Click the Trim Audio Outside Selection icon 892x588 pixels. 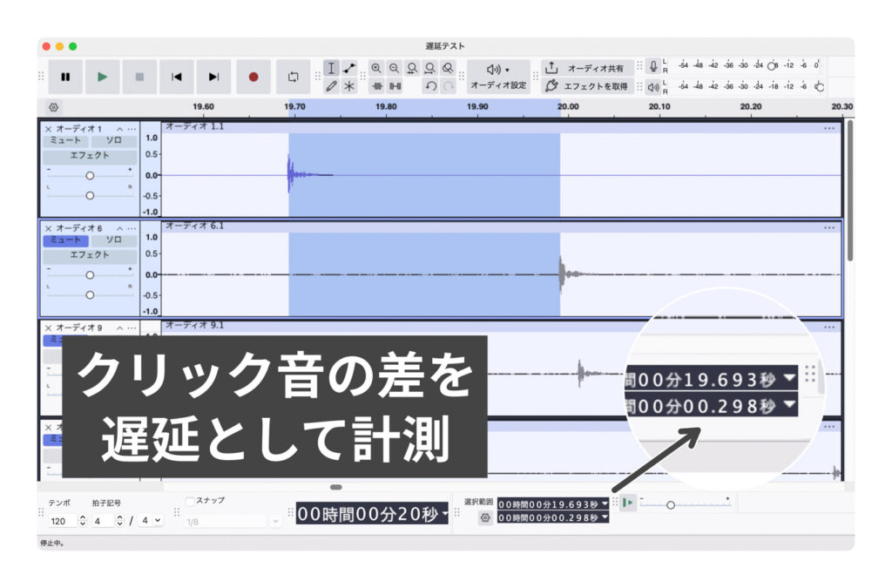(377, 85)
